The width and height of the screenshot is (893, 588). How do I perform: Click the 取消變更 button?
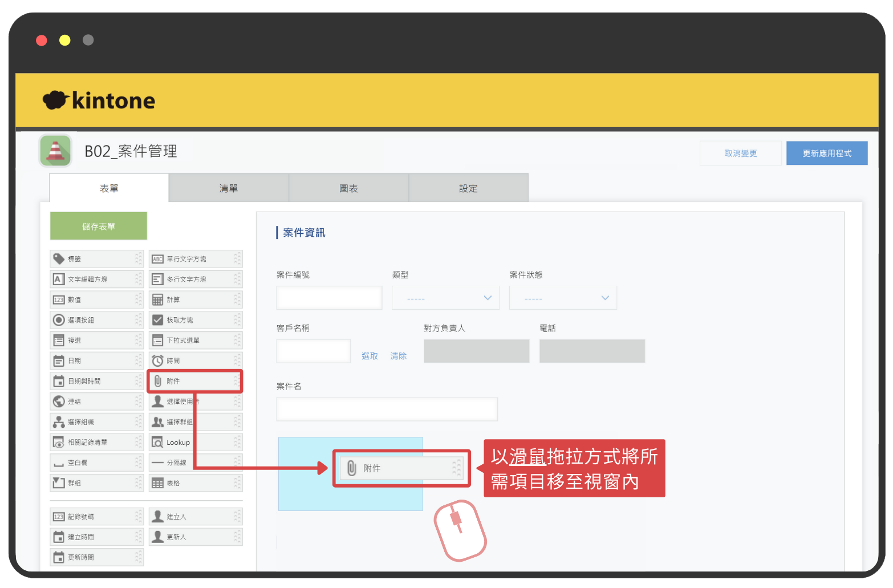[741, 153]
